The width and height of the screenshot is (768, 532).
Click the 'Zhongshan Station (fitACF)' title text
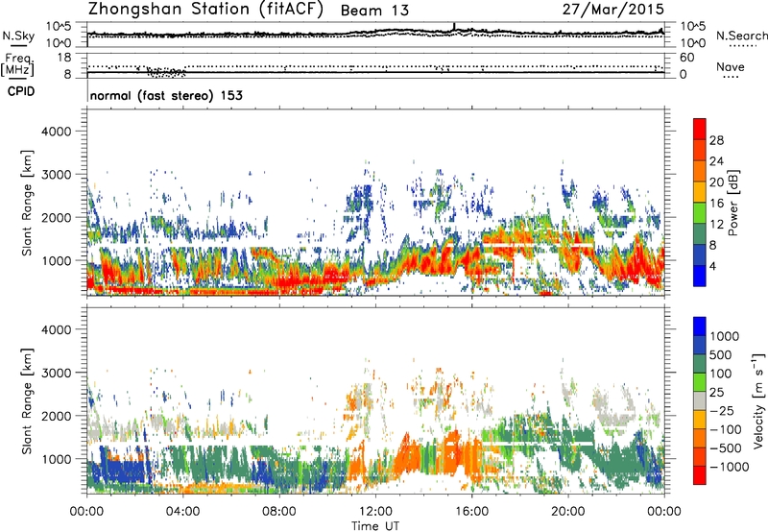[205, 10]
